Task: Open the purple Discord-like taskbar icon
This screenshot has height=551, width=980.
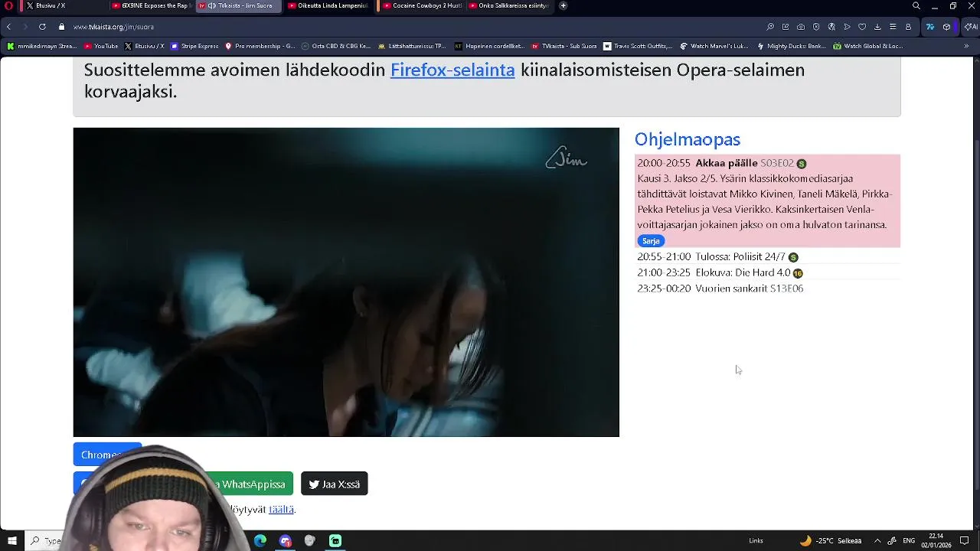Action: pyautogui.click(x=286, y=541)
